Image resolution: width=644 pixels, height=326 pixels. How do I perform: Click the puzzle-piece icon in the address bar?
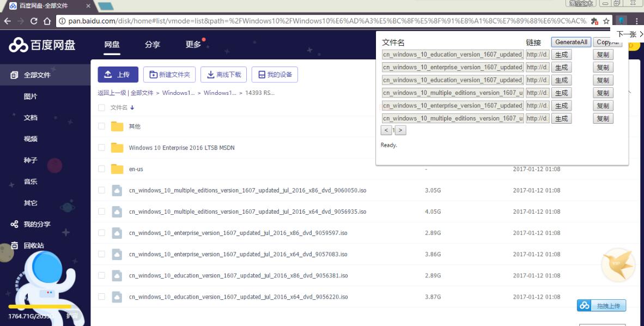pyautogui.click(x=594, y=21)
